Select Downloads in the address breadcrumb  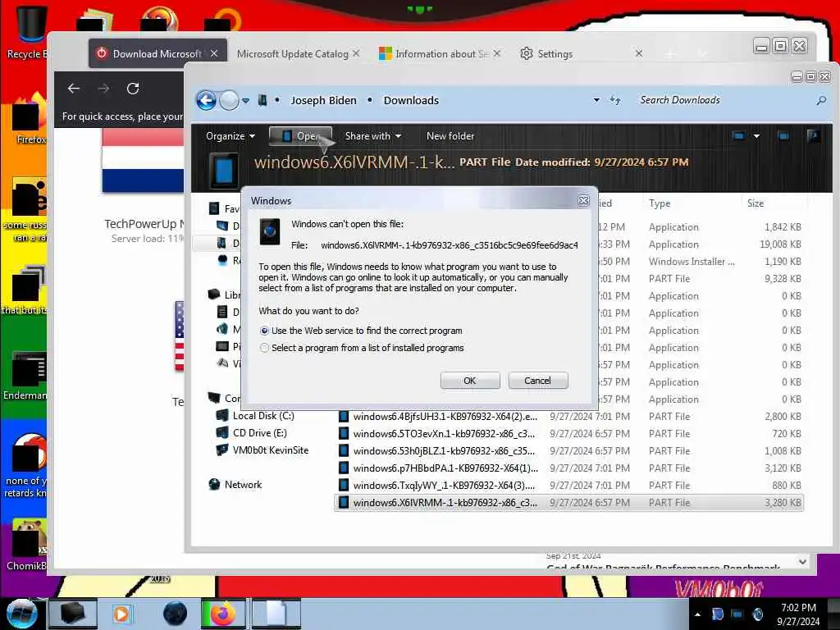point(411,100)
